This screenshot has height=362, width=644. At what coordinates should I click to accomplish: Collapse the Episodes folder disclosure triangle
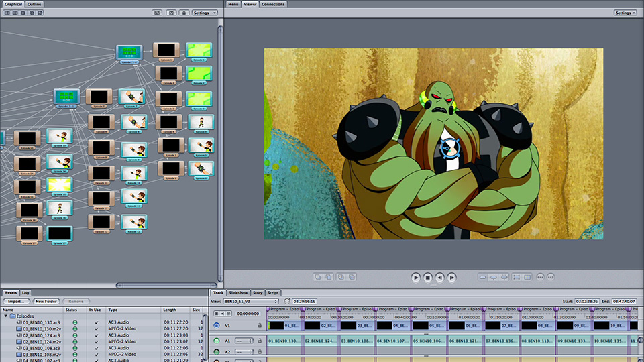6,316
